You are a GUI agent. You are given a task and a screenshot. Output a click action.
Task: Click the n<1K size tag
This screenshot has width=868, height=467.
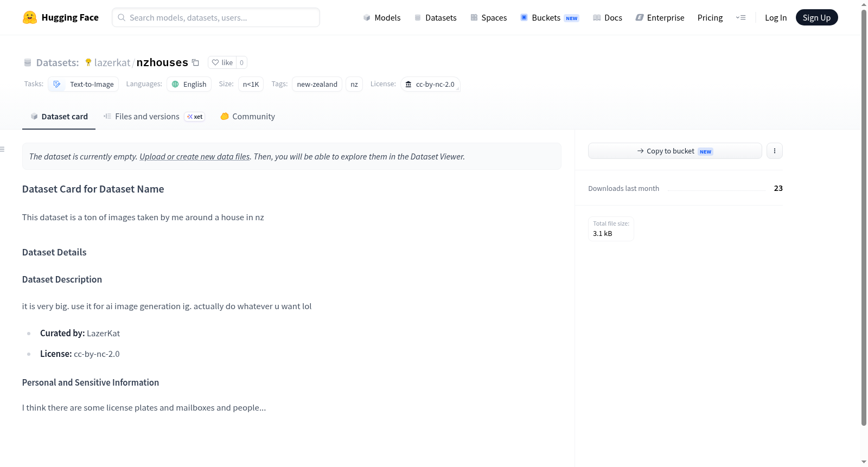click(251, 84)
